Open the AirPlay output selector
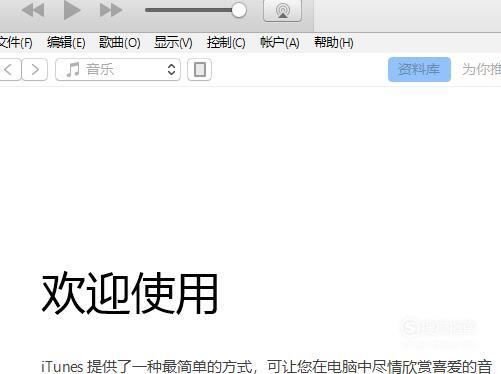This screenshot has height=374, width=501. tap(282, 11)
